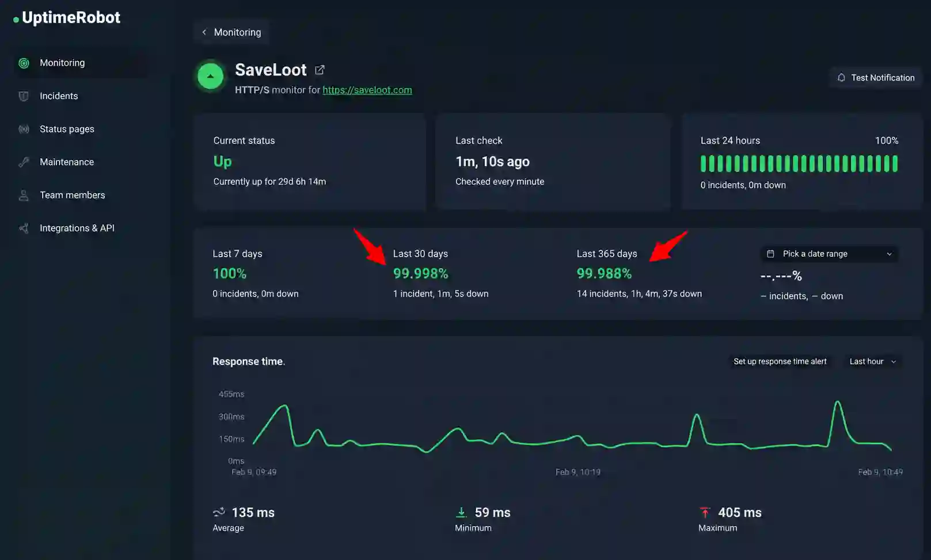Click the Maintenance wrench icon

[x=24, y=162]
